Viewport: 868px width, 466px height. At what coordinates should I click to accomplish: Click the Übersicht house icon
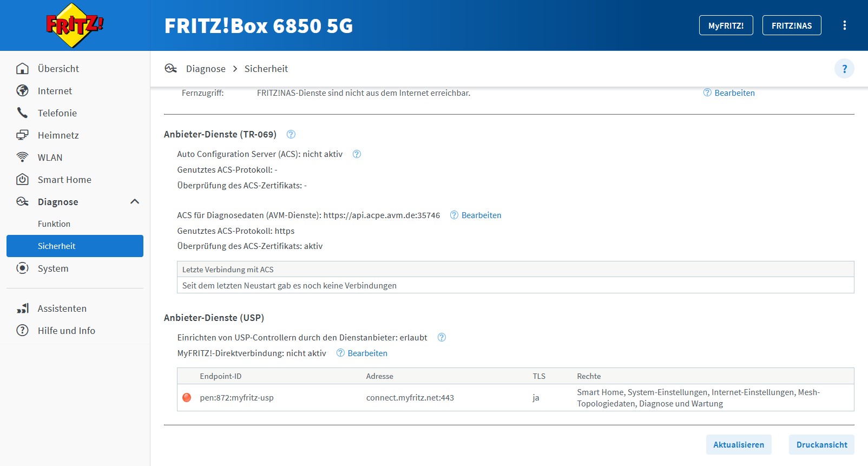[x=22, y=69]
